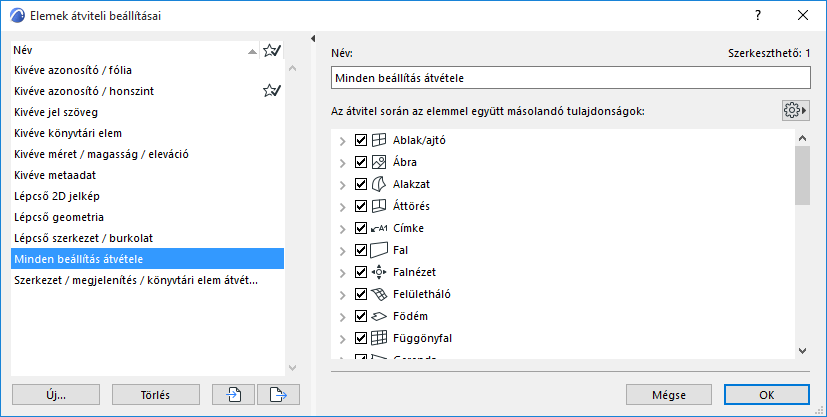This screenshot has width=827, height=417.
Task: Expand the Falnézet tree node
Action: click(x=343, y=272)
